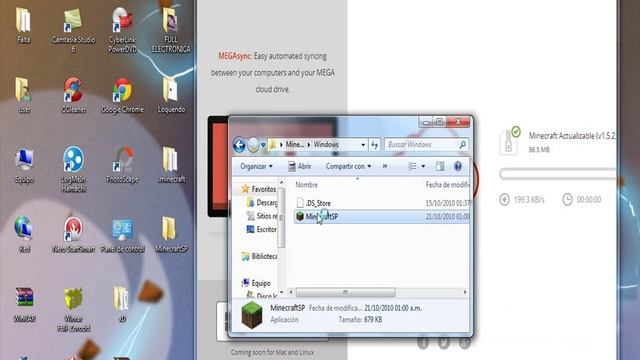Click the MinecraftSP icon in details pane

click(251, 315)
